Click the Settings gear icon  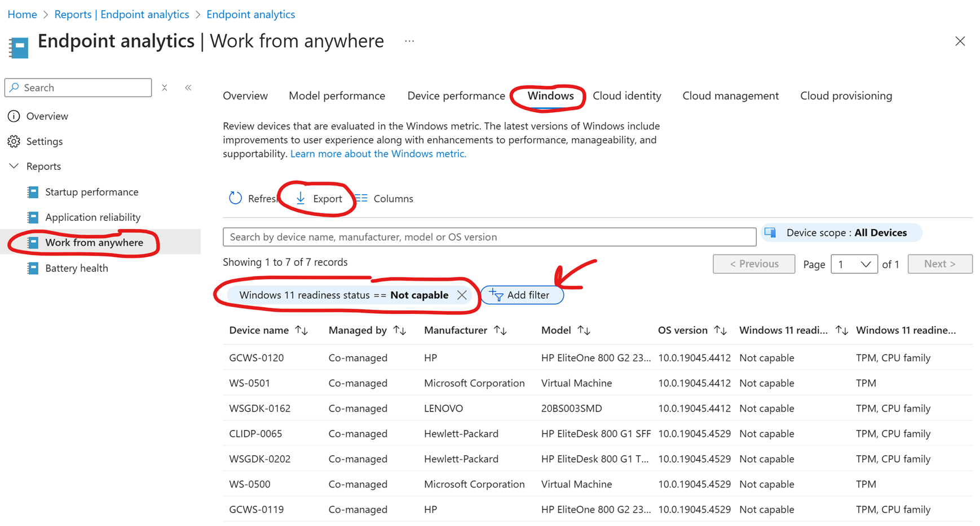(14, 141)
